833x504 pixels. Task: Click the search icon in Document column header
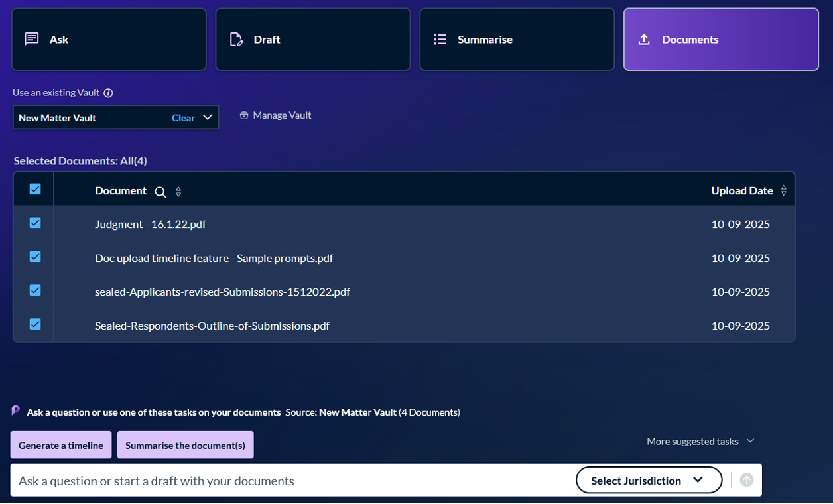click(160, 192)
